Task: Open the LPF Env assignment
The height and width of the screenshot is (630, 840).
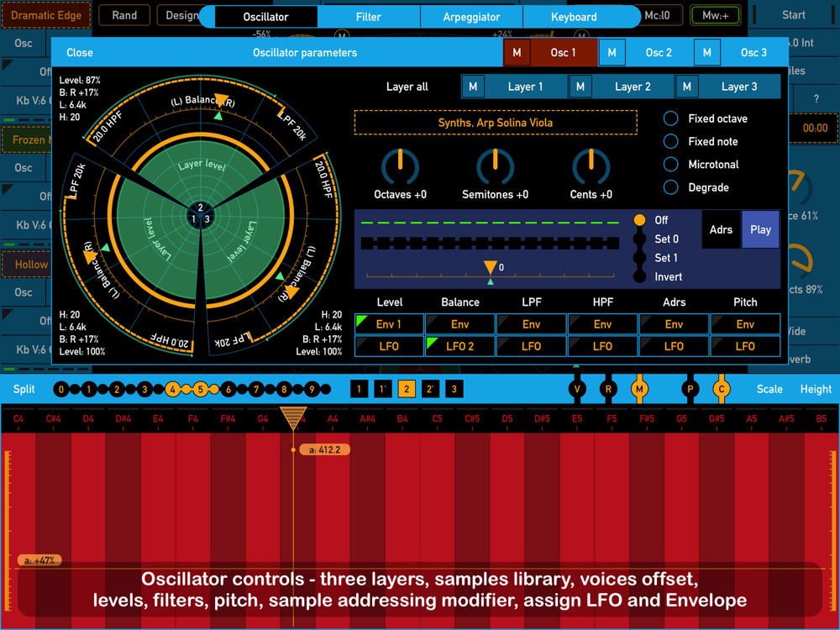Action: 532,324
